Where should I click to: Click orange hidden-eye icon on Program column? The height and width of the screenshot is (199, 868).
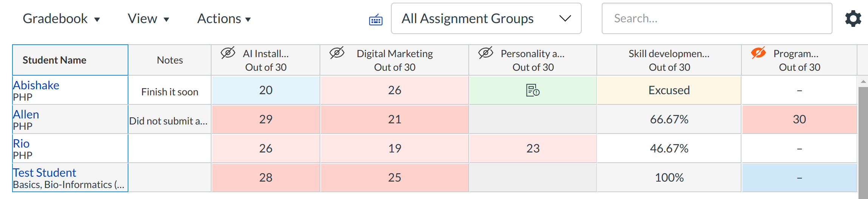pyautogui.click(x=758, y=53)
